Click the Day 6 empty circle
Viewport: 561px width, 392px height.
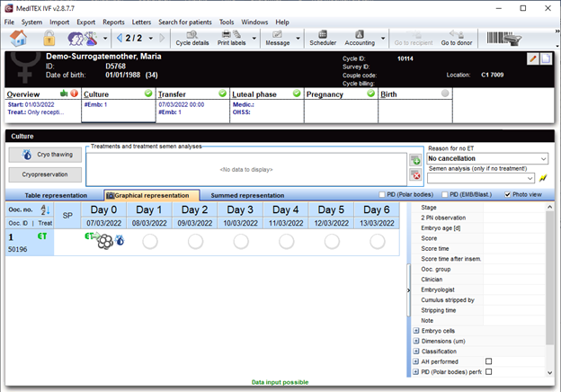[x=377, y=242]
